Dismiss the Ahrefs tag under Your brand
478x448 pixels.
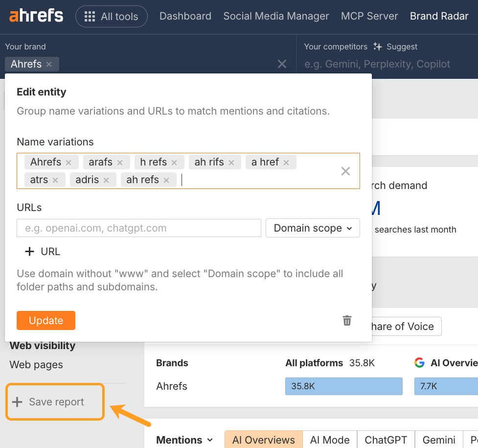(x=48, y=64)
